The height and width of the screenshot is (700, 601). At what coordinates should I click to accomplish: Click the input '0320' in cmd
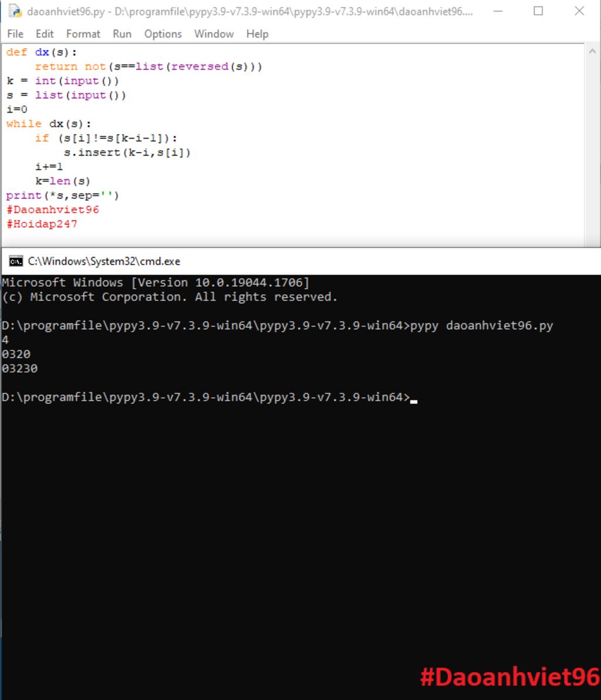click(16, 354)
